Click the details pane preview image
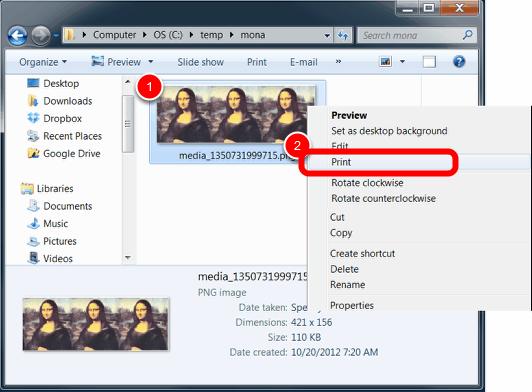This screenshot has width=532, height=392. 96,324
